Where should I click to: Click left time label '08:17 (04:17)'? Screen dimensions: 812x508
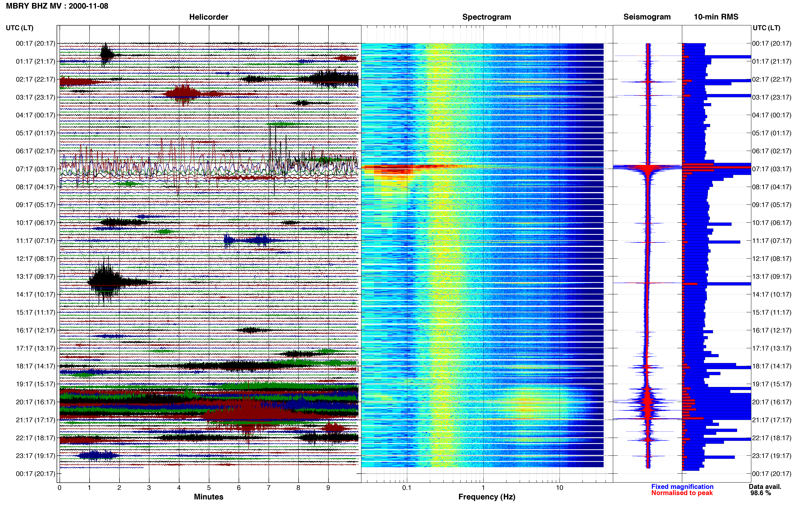click(x=36, y=187)
